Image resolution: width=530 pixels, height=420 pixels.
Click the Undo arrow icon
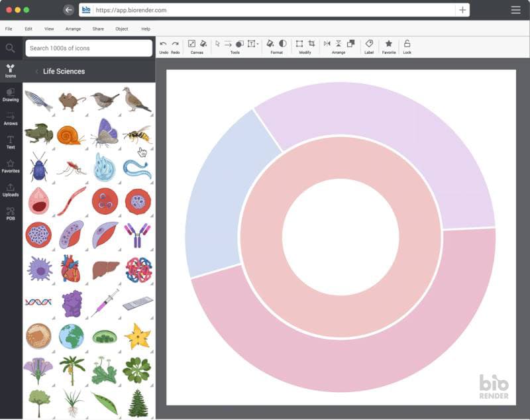pos(163,44)
